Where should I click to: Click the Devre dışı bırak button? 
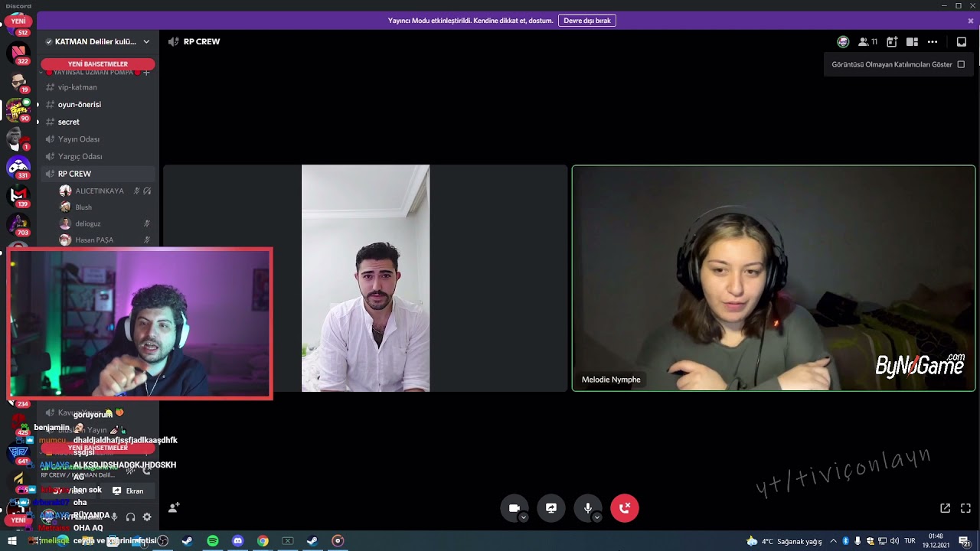(x=586, y=21)
